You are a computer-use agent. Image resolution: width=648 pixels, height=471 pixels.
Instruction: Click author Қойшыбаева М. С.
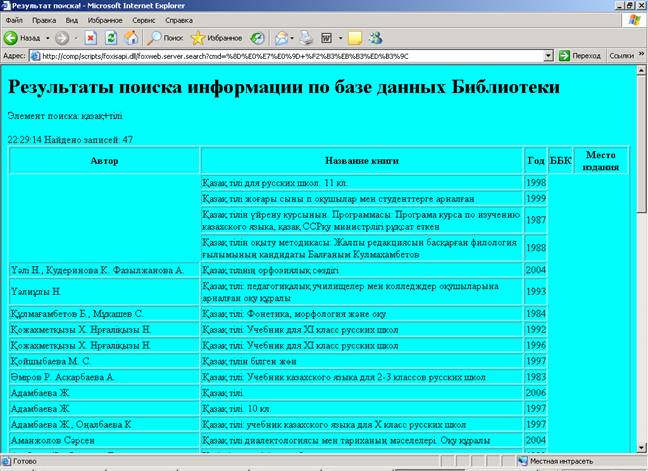click(50, 362)
